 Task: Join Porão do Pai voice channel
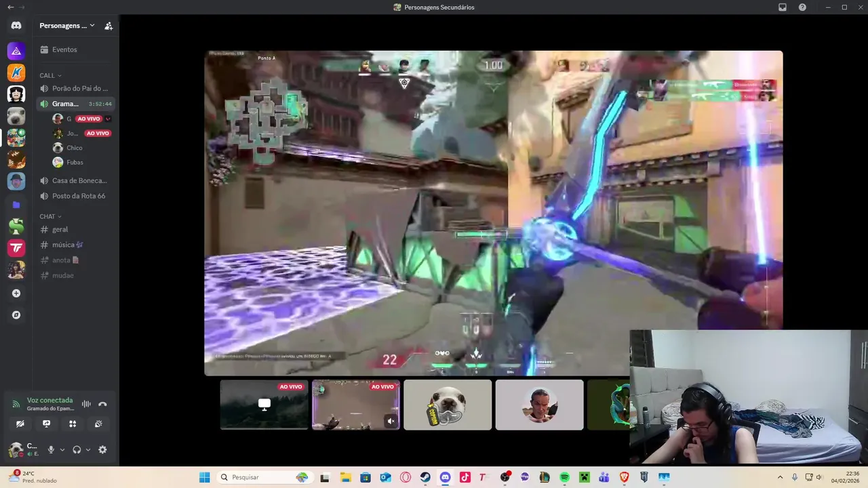[75, 88]
